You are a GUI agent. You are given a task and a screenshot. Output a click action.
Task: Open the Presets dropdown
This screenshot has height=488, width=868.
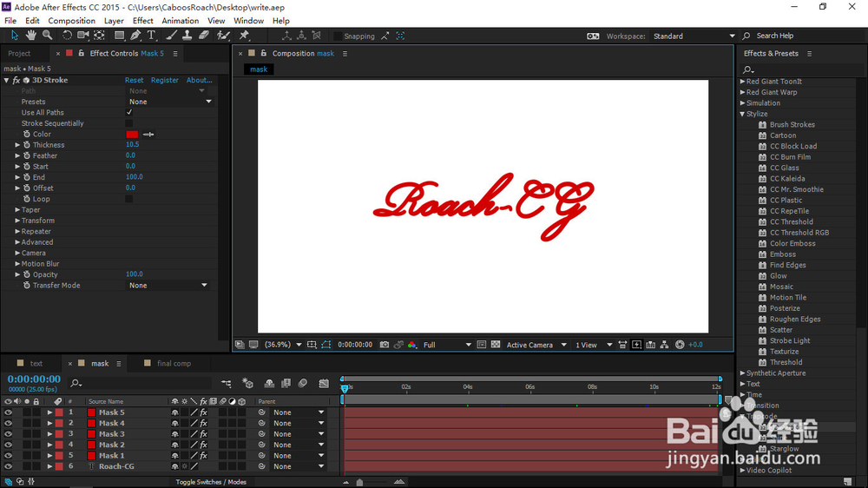coord(170,102)
